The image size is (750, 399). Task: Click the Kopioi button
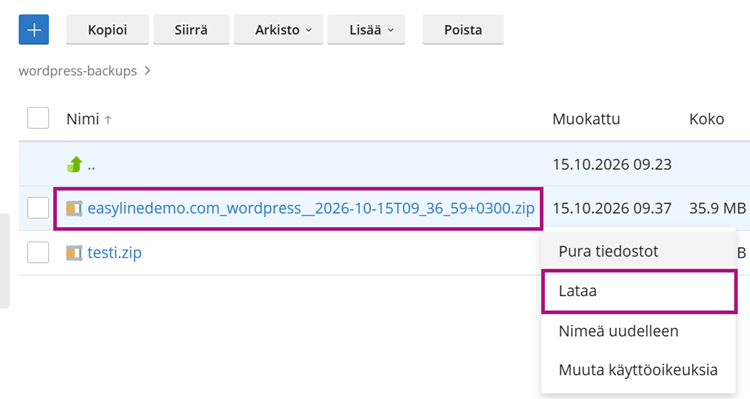(108, 30)
